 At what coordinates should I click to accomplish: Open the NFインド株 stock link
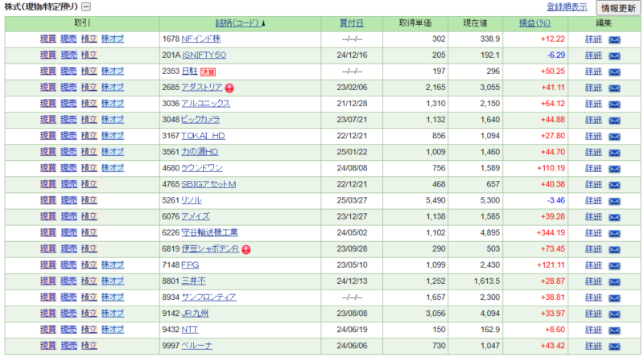pyautogui.click(x=200, y=39)
